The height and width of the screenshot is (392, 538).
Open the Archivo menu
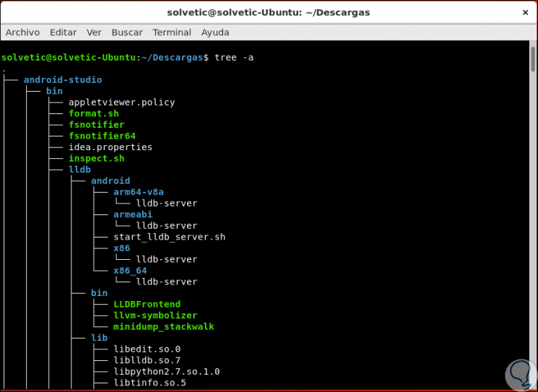coord(22,32)
